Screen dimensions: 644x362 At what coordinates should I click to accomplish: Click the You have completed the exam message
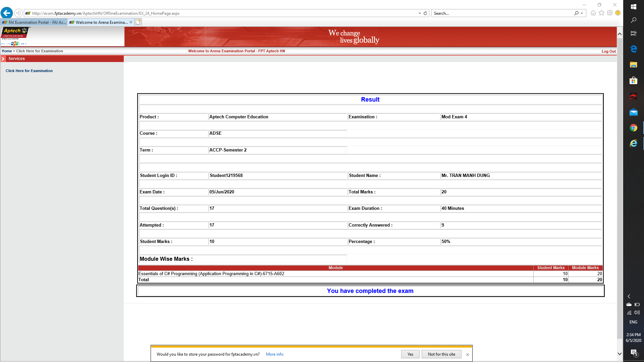[370, 291]
